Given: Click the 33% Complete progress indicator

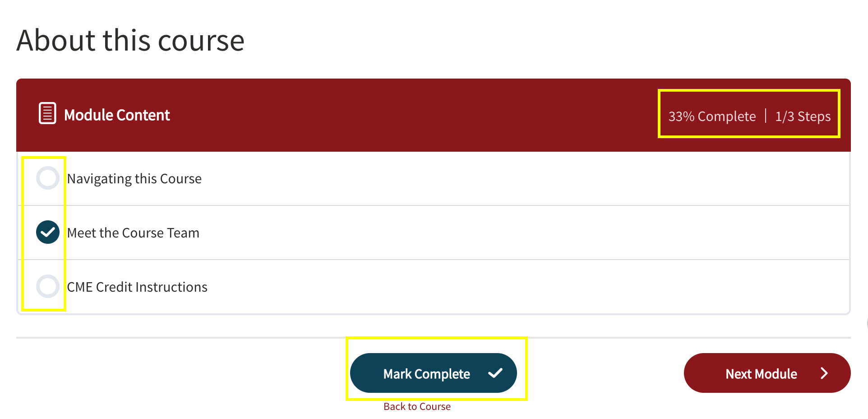Looking at the screenshot, I should tap(712, 116).
